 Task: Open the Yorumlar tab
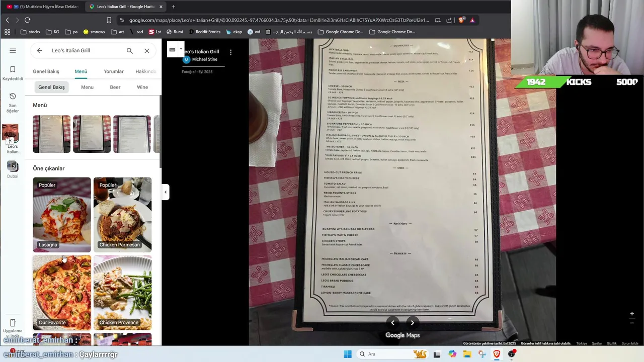point(114,71)
